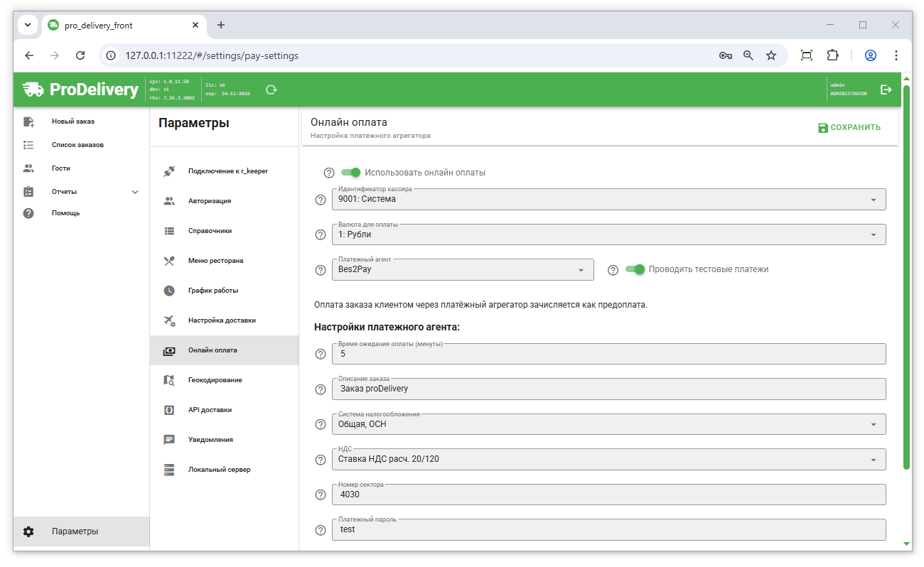Toggle Проводить тестовые платежи switch off
Screen dimensions: 924x567
(635, 269)
